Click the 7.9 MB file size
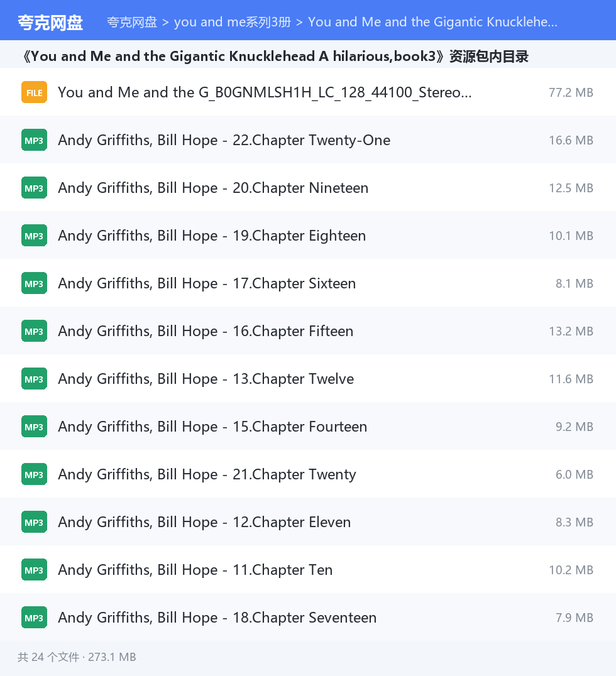Viewport: 616px width, 676px height. (x=575, y=618)
